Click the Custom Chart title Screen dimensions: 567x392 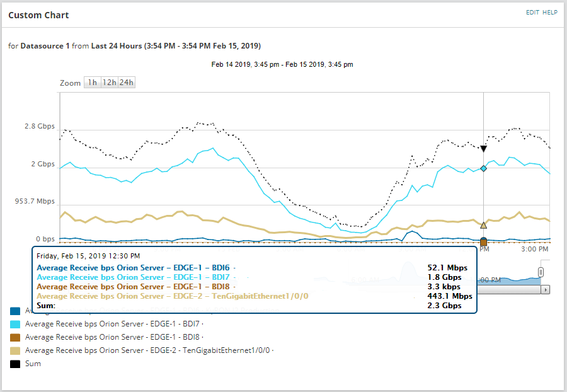[x=38, y=15]
